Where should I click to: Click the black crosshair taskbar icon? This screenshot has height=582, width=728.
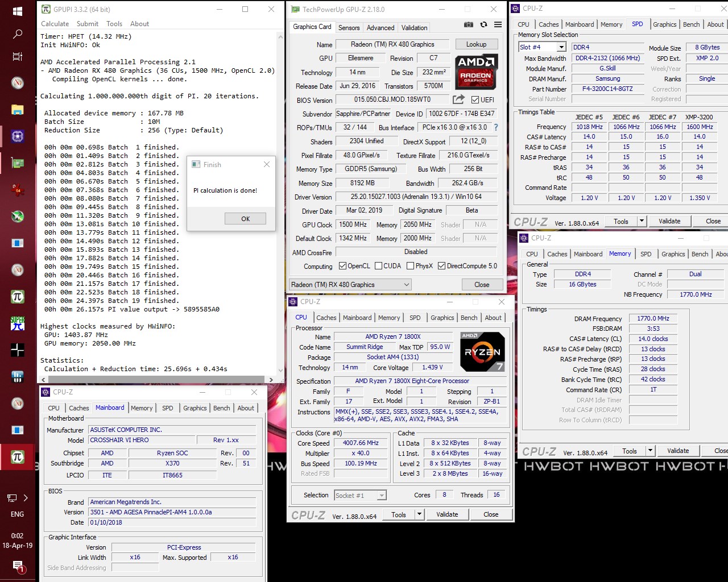pos(18,350)
